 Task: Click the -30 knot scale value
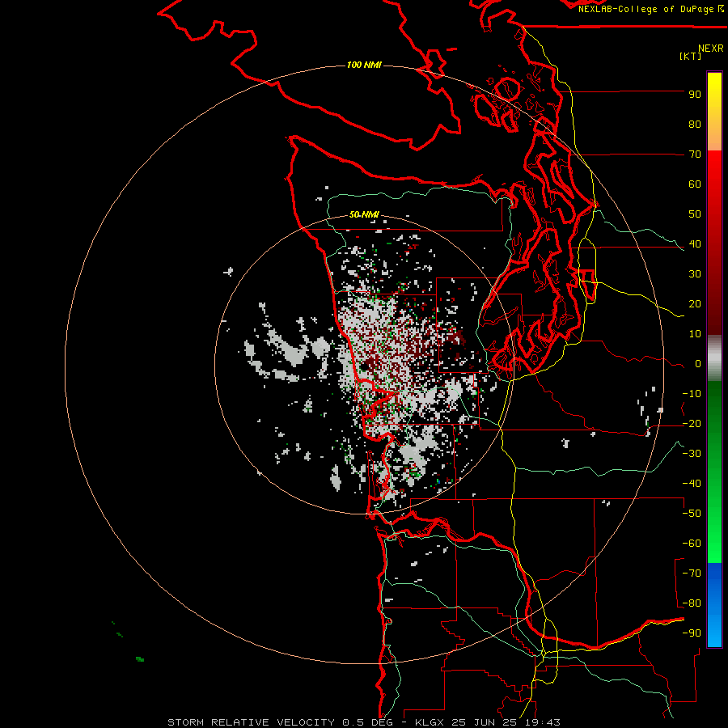(692, 454)
